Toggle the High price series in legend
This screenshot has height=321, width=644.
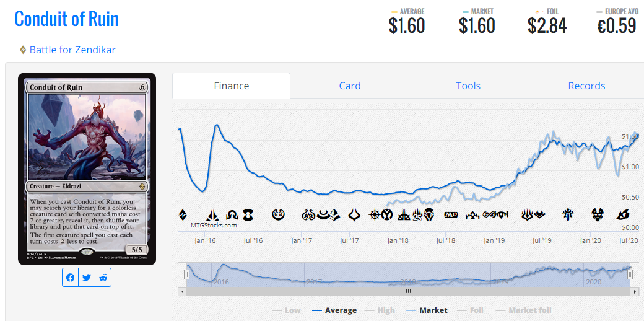[381, 310]
